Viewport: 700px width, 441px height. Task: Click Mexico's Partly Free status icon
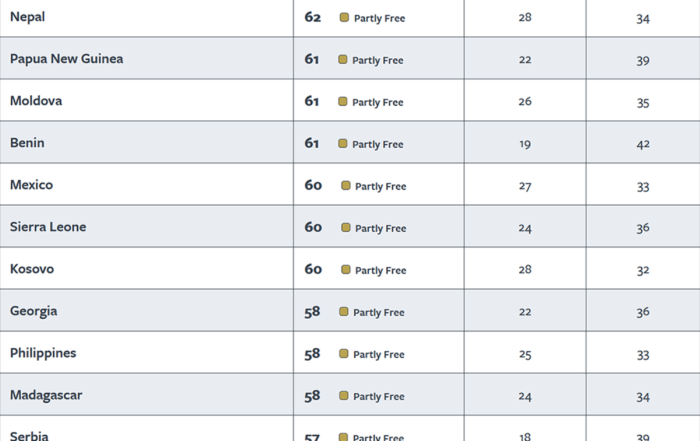pyautogui.click(x=345, y=186)
